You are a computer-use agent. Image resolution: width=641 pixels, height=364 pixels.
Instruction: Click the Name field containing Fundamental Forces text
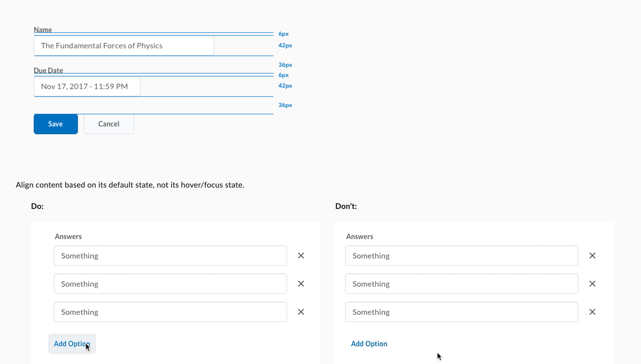pyautogui.click(x=124, y=46)
